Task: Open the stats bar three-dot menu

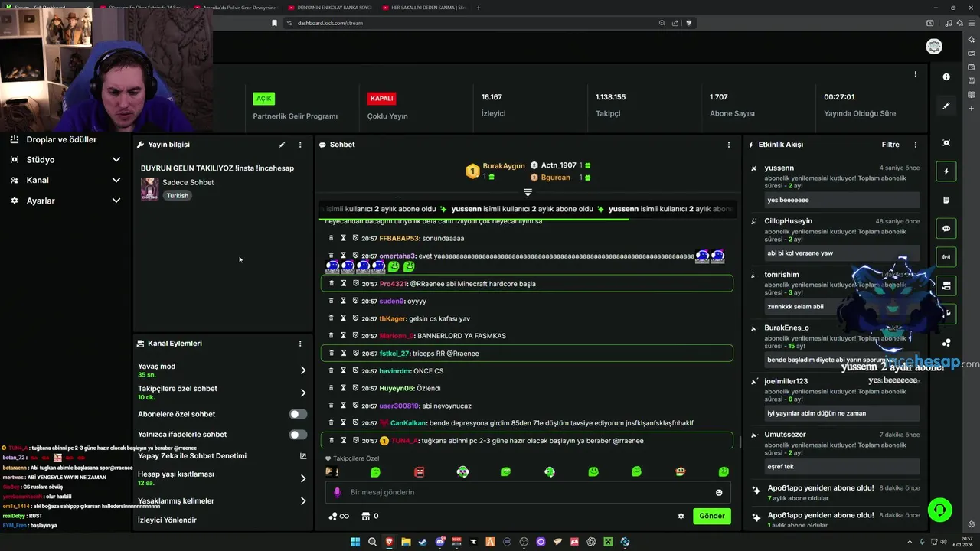Action: pyautogui.click(x=915, y=74)
